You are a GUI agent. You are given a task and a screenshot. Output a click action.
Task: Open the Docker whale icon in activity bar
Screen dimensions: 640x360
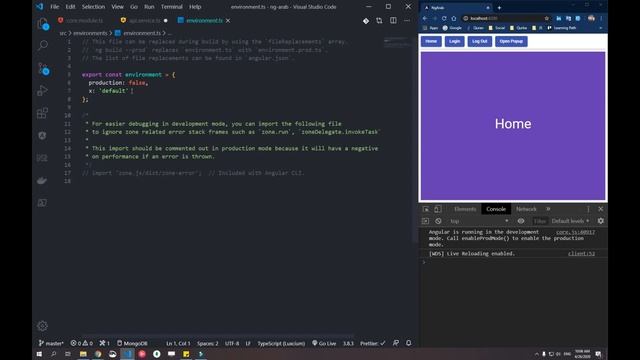coord(42,180)
